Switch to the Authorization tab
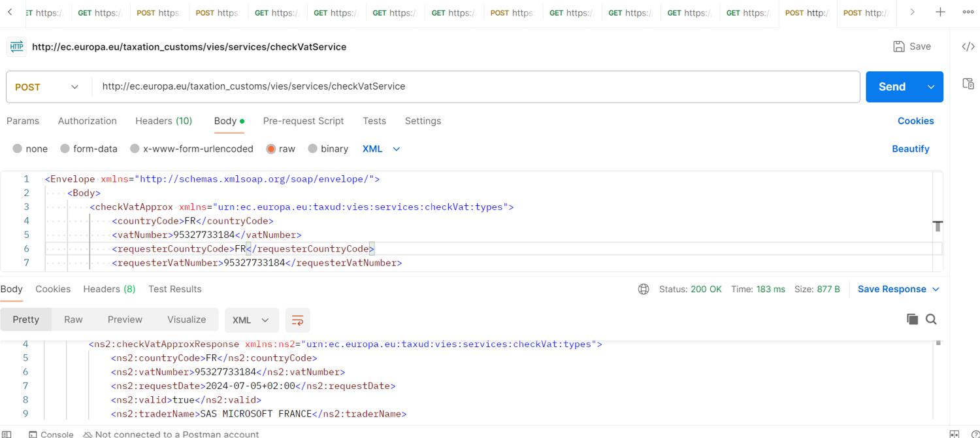 (x=87, y=121)
